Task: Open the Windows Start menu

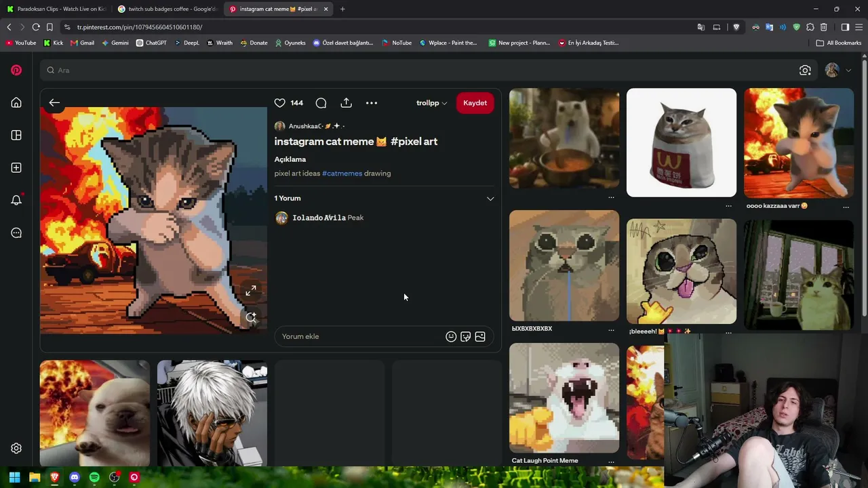Action: (x=14, y=477)
